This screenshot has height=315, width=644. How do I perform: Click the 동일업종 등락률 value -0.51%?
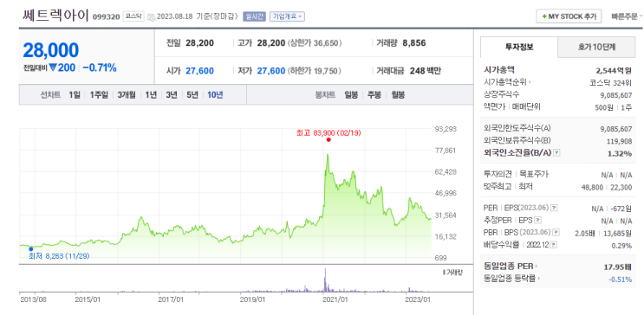(x=621, y=280)
